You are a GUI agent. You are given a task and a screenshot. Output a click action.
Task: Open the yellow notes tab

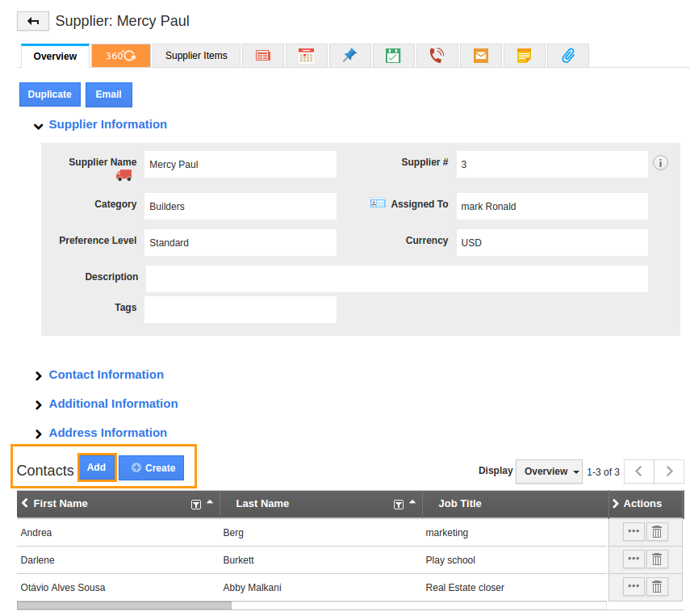(x=525, y=56)
